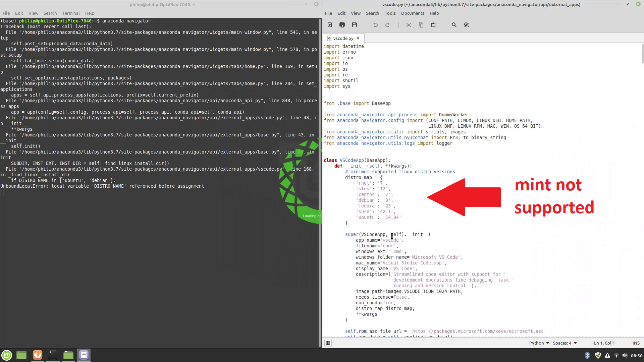
Task: Paste from clipboard using the toolbar icon
Action: click(x=433, y=25)
